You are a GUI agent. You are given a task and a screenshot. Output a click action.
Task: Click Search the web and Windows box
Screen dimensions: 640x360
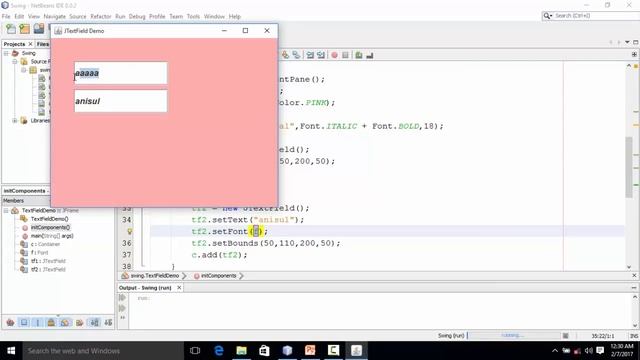point(103,351)
